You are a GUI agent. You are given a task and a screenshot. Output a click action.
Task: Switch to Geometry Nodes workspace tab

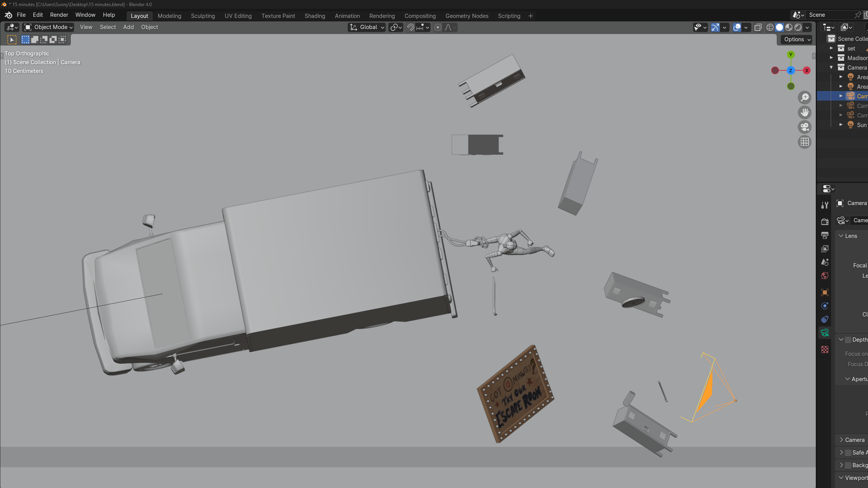(x=467, y=16)
